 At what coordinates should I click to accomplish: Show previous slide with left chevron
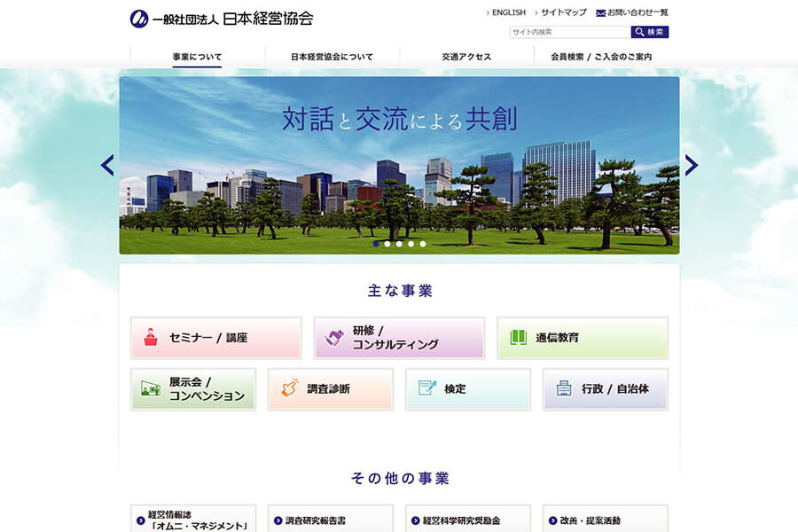coord(107,166)
